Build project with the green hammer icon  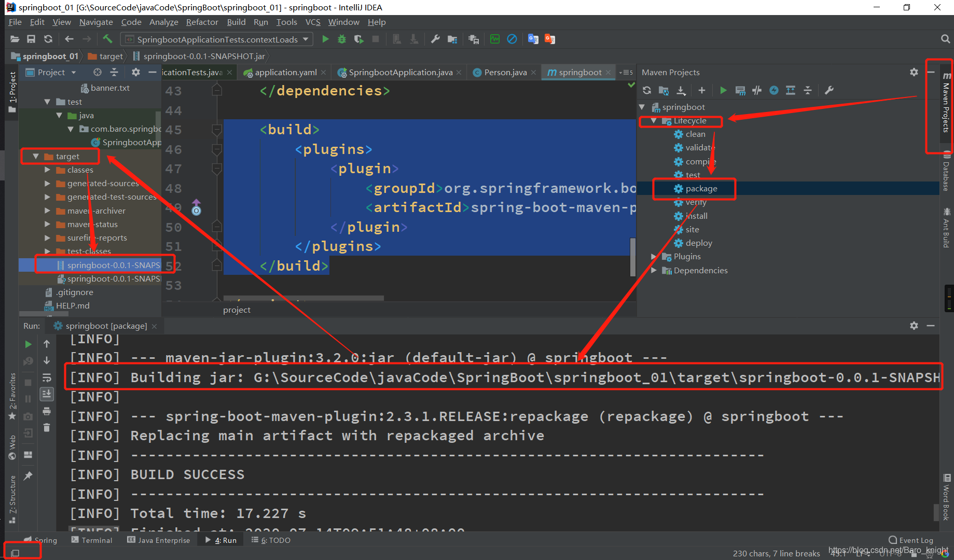(x=107, y=39)
